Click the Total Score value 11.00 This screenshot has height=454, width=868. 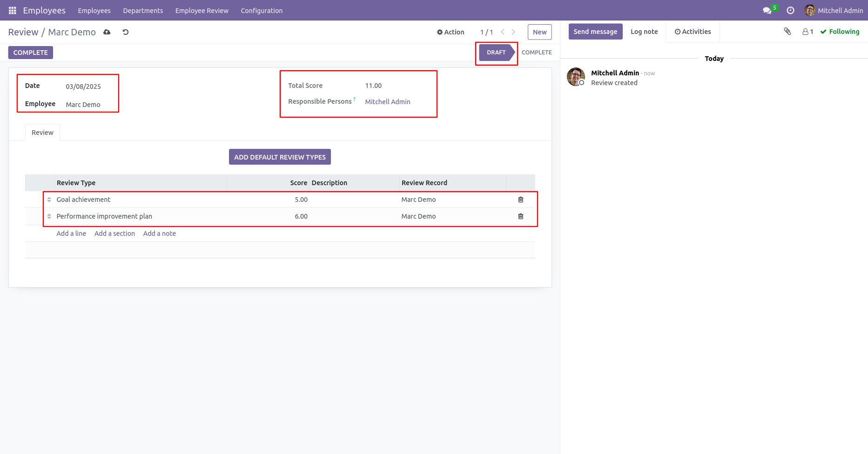373,86
